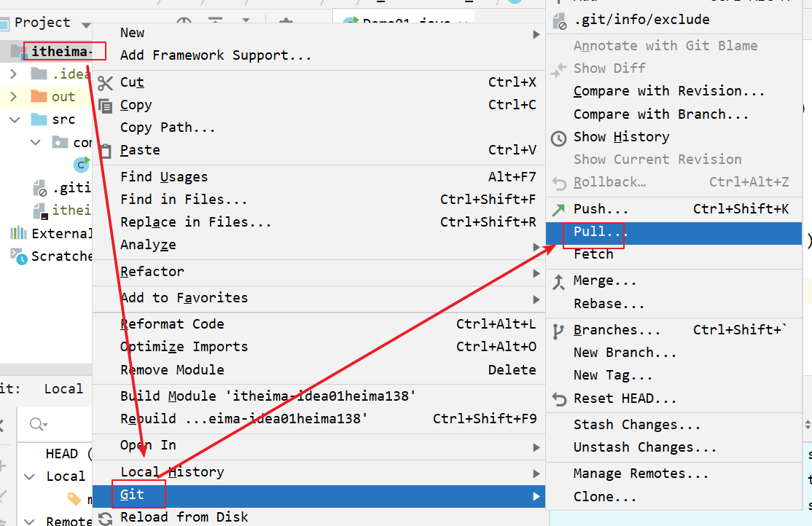The image size is (812, 526).
Task: Click the scissors icon beside Cut
Action: 106,83
